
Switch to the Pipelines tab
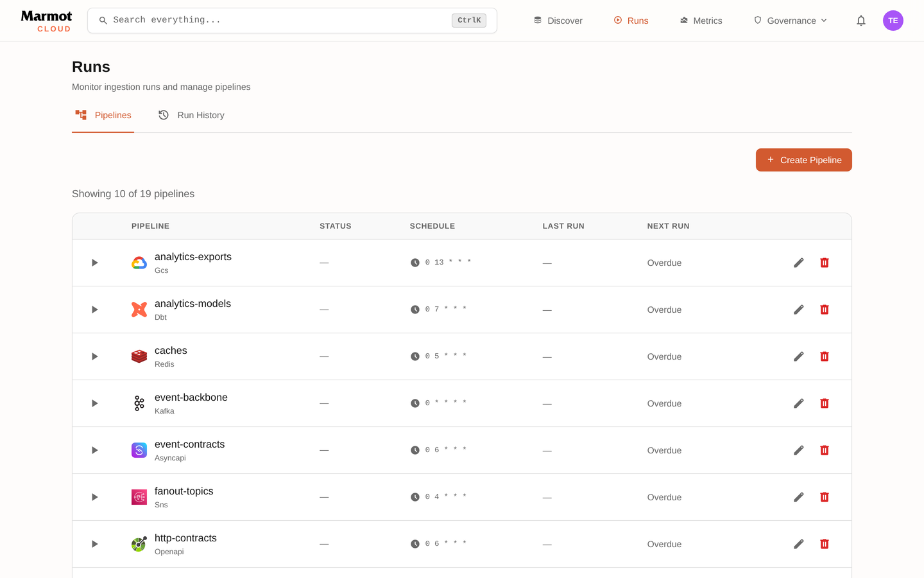(x=103, y=115)
